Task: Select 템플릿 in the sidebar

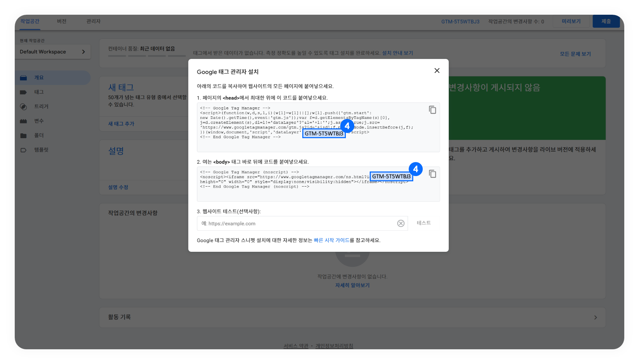Action: [x=41, y=150]
